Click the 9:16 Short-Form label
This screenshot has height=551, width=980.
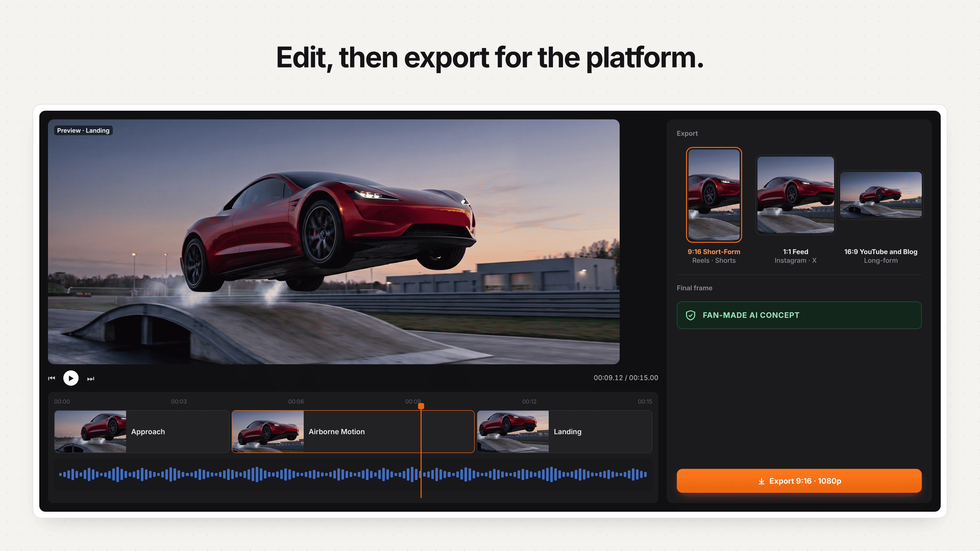point(714,252)
